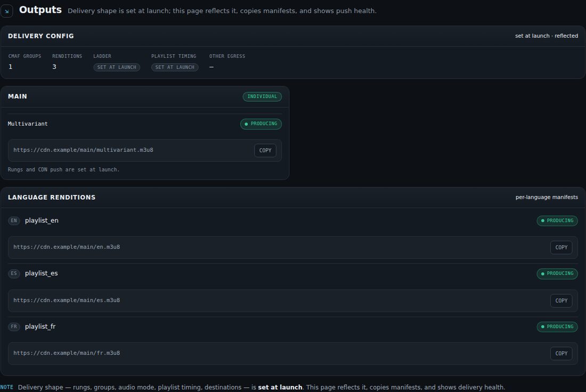
Task: Click 'set at launch · reflected' text
Action: pyautogui.click(x=547, y=36)
